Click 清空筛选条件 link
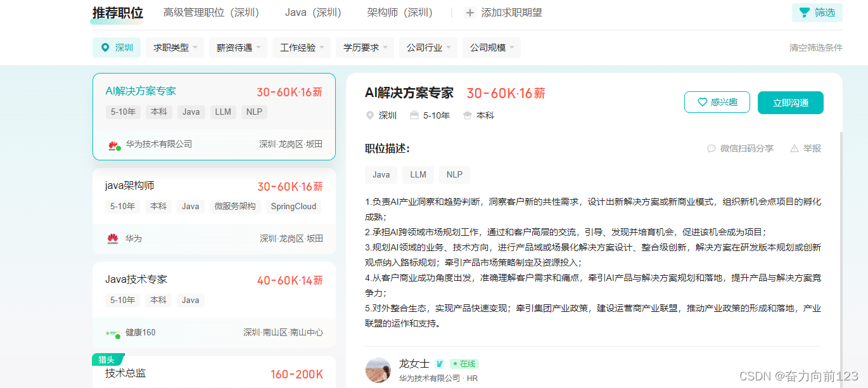Viewport: 868px width, 388px height. (x=816, y=48)
